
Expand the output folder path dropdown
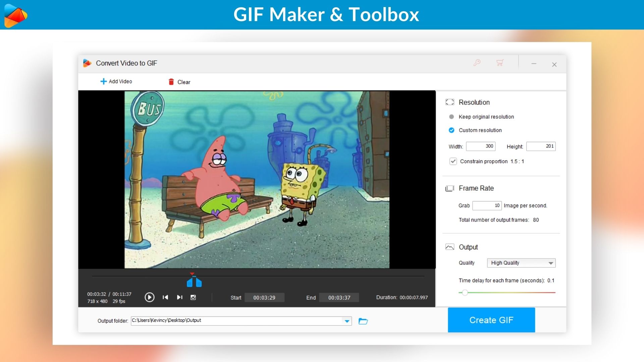coord(347,321)
